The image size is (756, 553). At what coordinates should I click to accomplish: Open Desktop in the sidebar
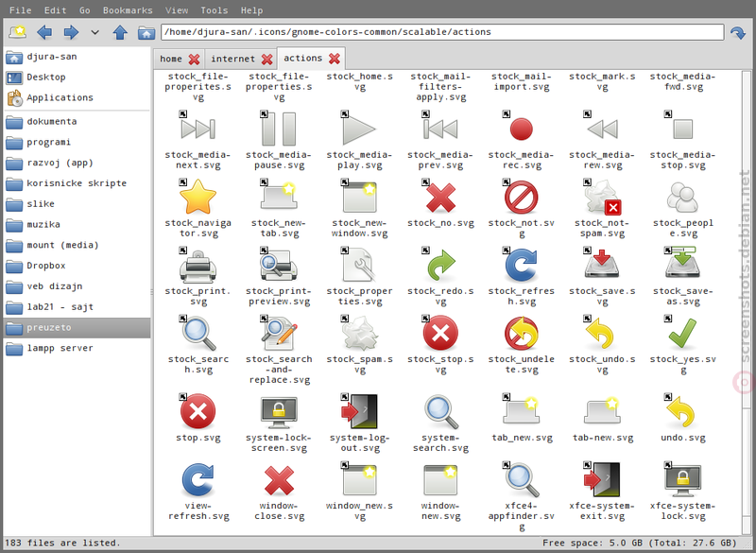pyautogui.click(x=77, y=78)
